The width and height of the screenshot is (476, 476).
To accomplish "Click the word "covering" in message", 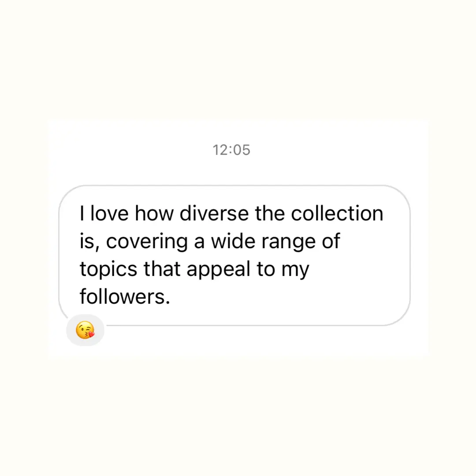I will point(147,242).
